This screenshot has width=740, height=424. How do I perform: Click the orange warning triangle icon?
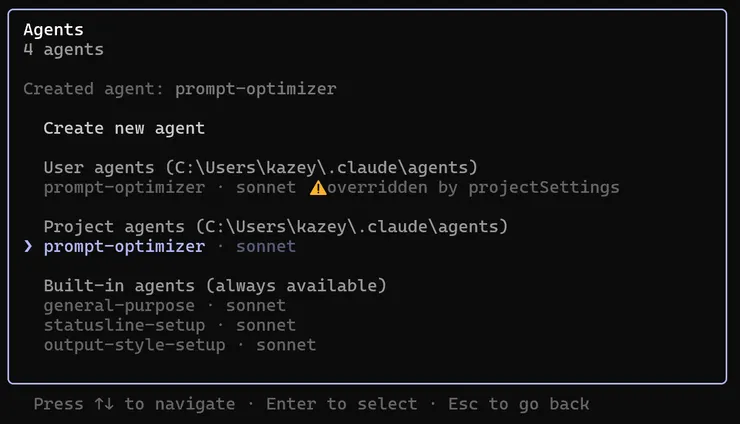(x=317, y=187)
